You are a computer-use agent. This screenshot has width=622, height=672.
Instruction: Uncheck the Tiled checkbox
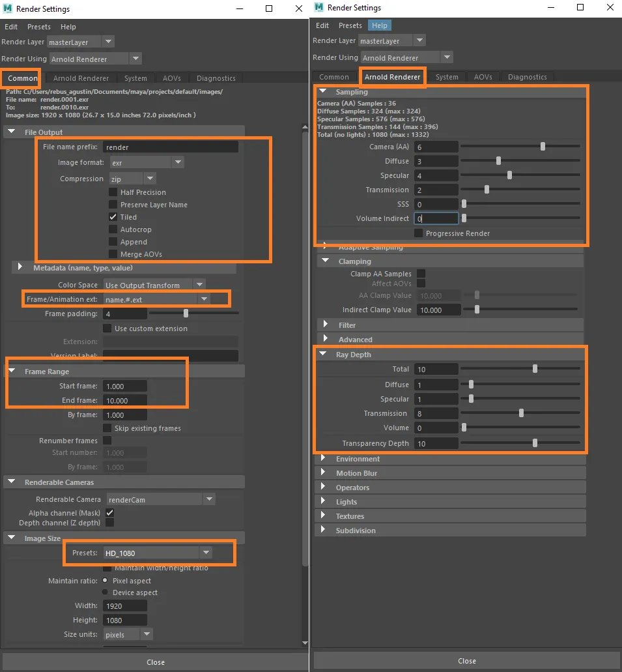pyautogui.click(x=113, y=217)
